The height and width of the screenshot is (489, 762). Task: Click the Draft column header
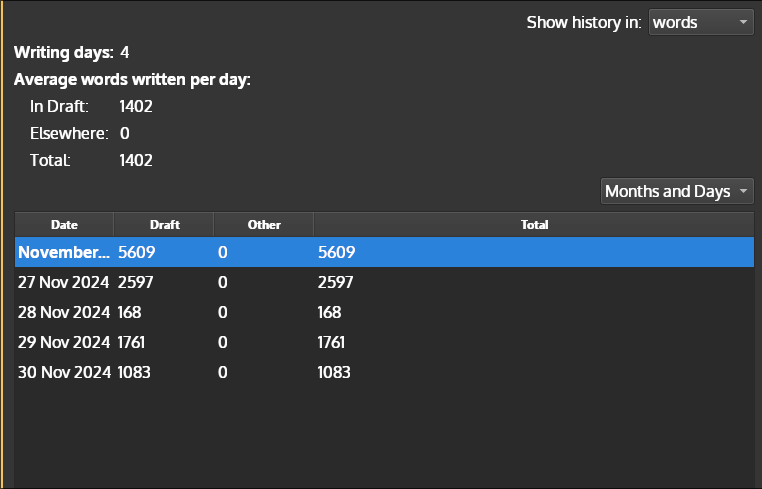164,225
